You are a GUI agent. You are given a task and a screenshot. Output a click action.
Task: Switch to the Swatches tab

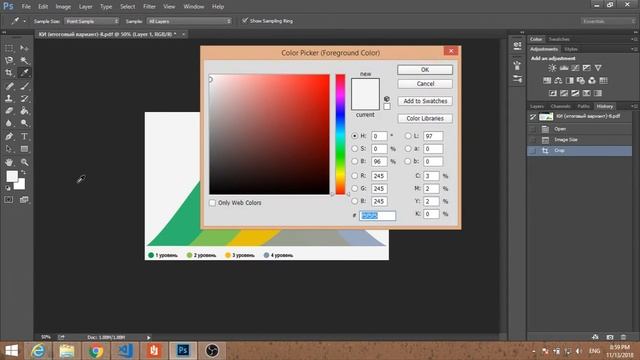coord(559,39)
